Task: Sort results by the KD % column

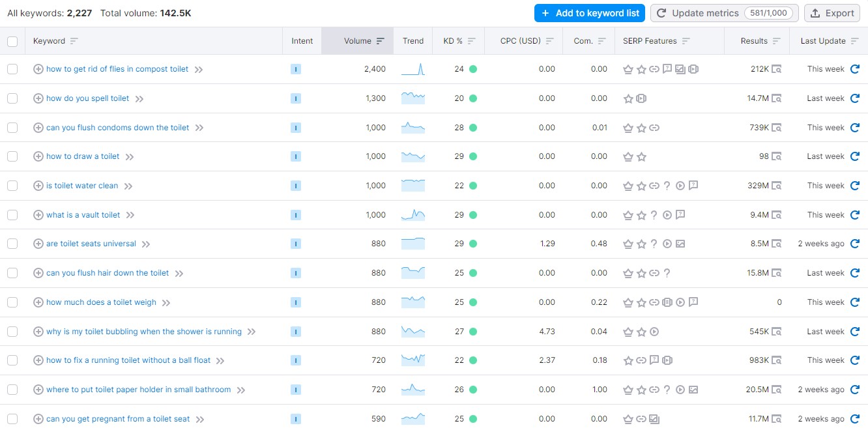Action: click(458, 40)
